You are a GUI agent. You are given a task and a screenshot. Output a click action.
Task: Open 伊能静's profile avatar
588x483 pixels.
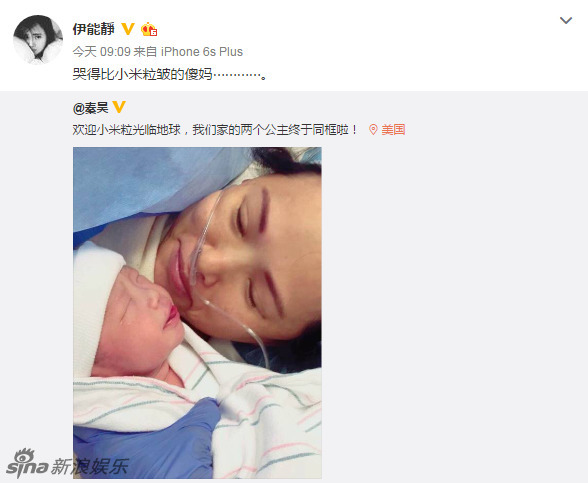(x=38, y=40)
